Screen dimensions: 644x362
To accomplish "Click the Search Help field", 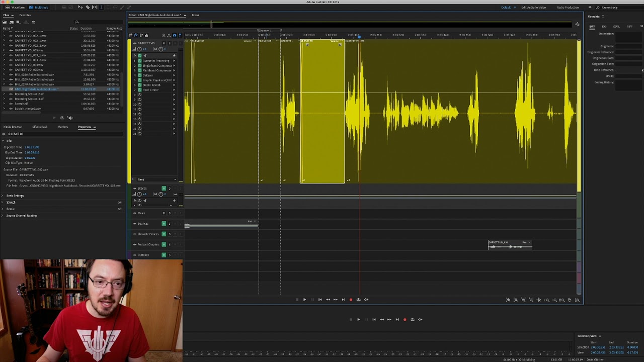I will point(619,8).
